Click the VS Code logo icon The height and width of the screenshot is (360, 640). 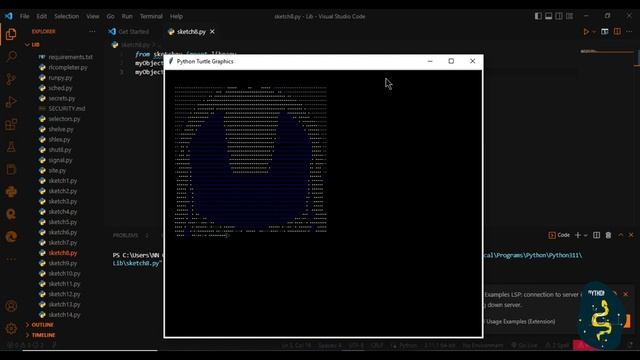(9, 16)
